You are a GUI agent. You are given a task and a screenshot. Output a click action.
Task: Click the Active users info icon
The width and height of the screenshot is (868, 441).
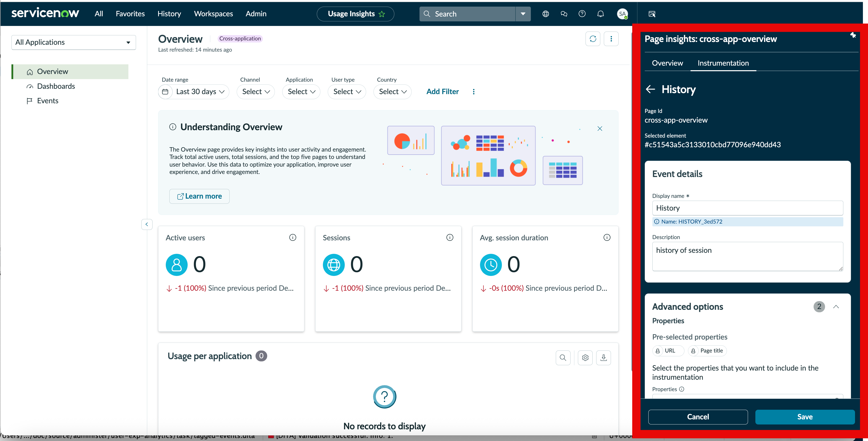pyautogui.click(x=293, y=237)
